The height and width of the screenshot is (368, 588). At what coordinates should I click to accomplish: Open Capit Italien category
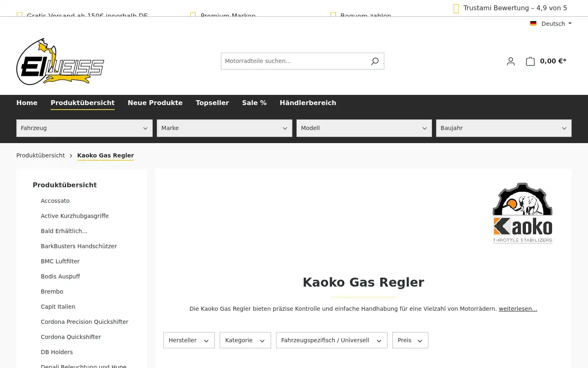point(58,307)
